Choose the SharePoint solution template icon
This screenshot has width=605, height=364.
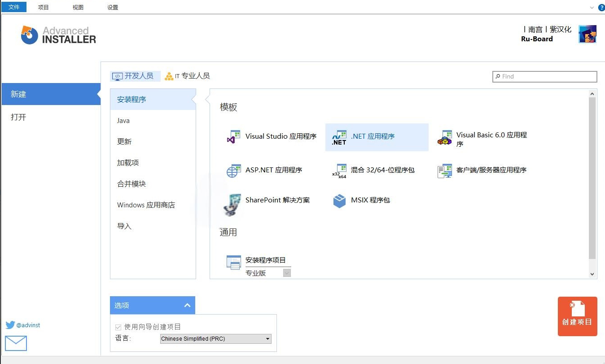pyautogui.click(x=233, y=204)
